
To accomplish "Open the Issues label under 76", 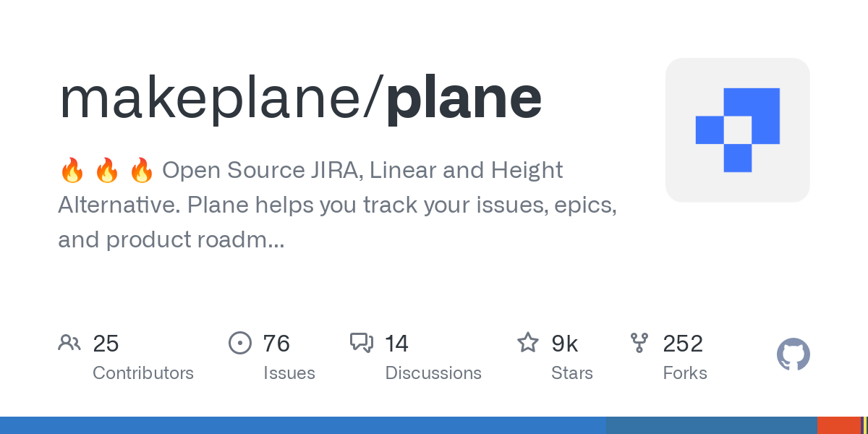I will (289, 373).
